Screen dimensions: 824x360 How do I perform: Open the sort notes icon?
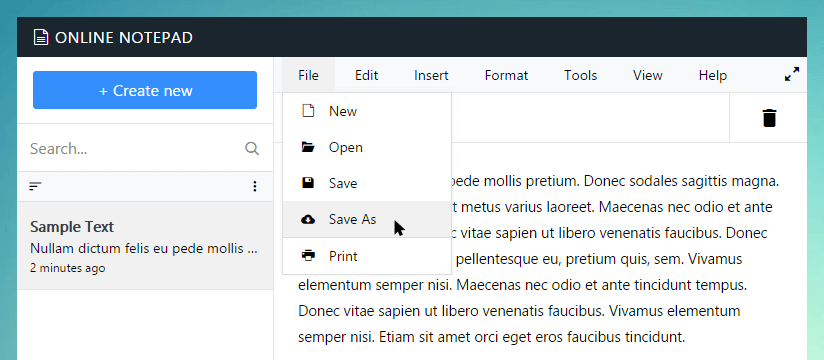tap(35, 186)
